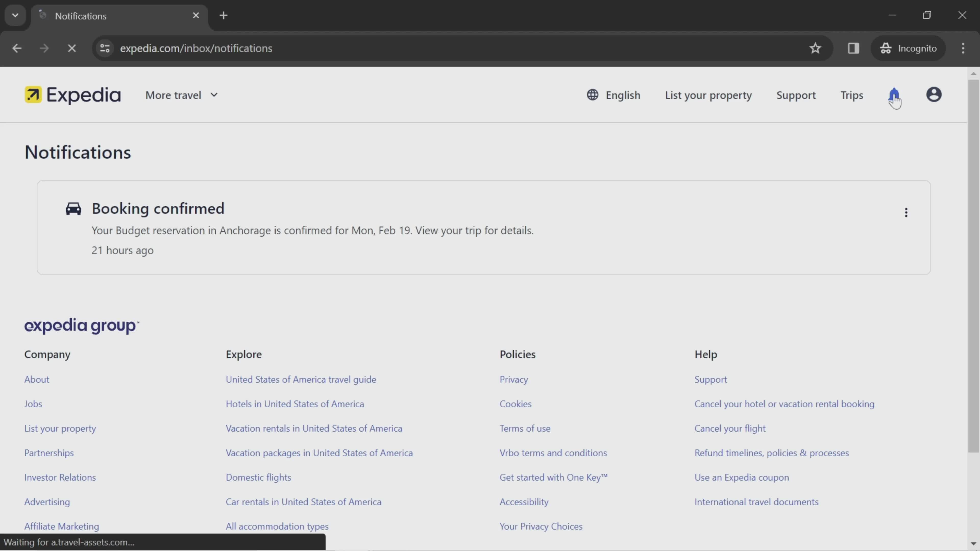Viewport: 980px width, 551px height.
Task: Open Vacation packages in United States link
Action: pyautogui.click(x=319, y=453)
